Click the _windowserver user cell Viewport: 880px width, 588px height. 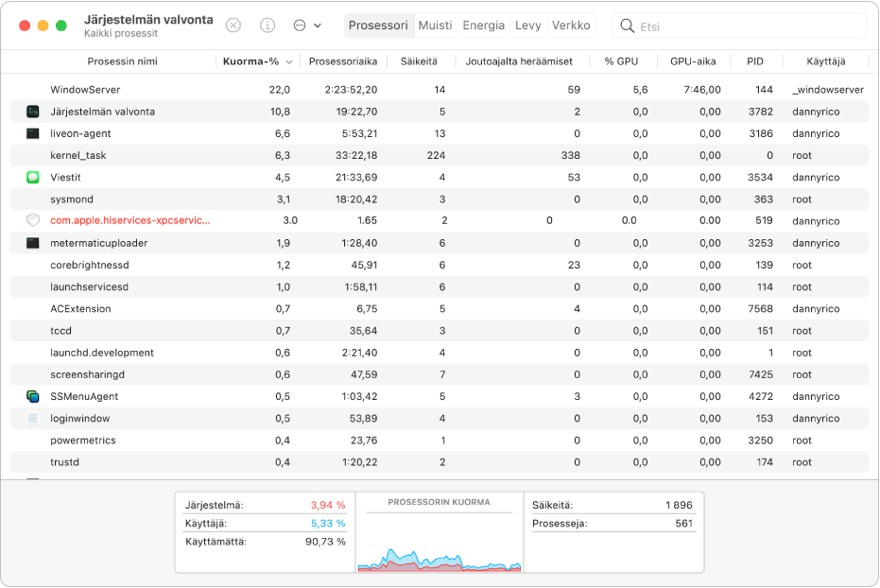828,90
